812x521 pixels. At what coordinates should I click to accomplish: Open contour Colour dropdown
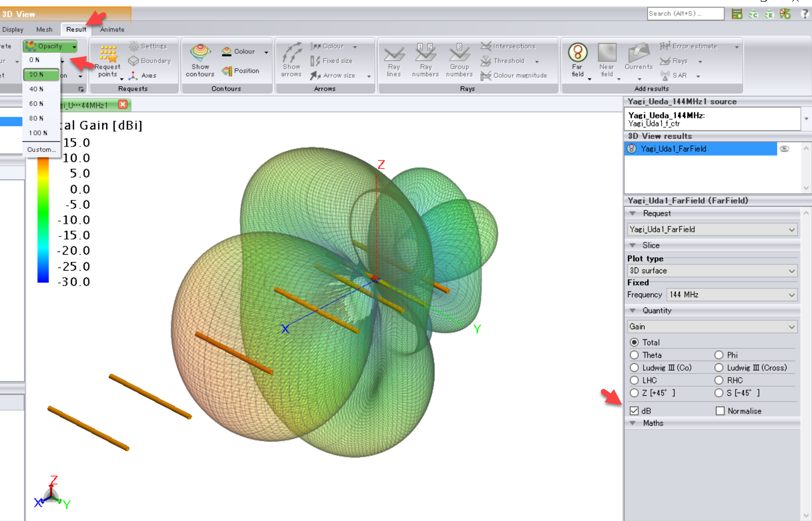pos(266,52)
